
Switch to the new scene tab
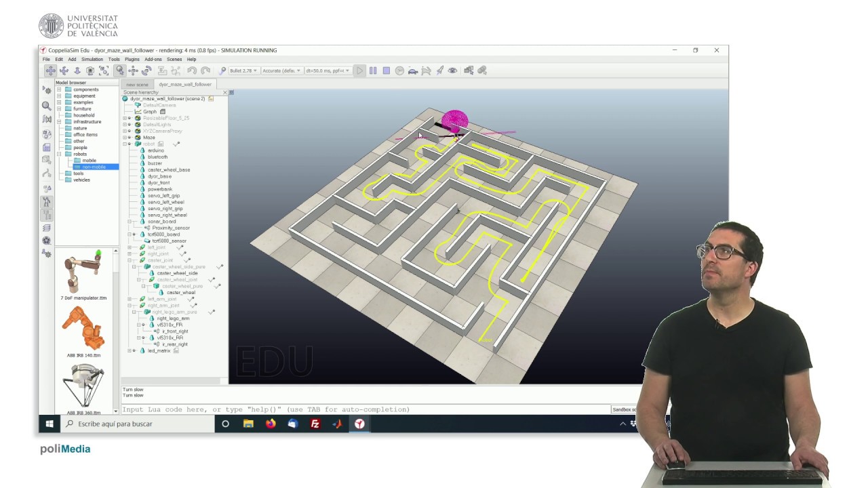coord(137,85)
